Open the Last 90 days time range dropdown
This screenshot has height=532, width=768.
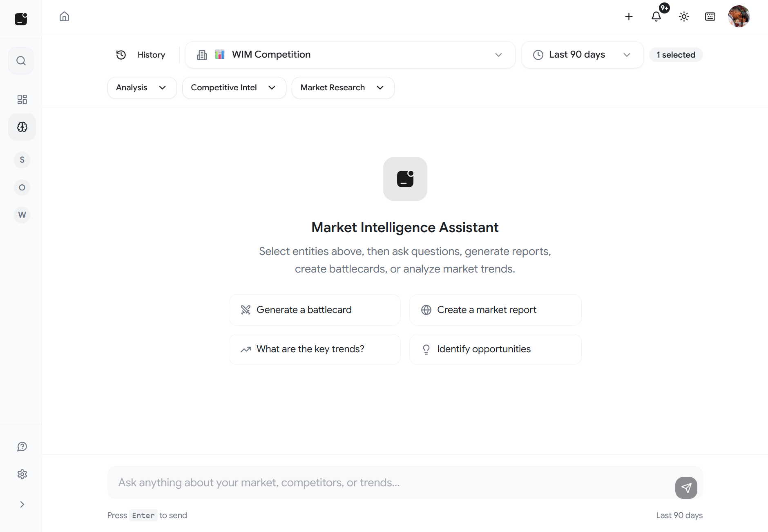(x=582, y=55)
